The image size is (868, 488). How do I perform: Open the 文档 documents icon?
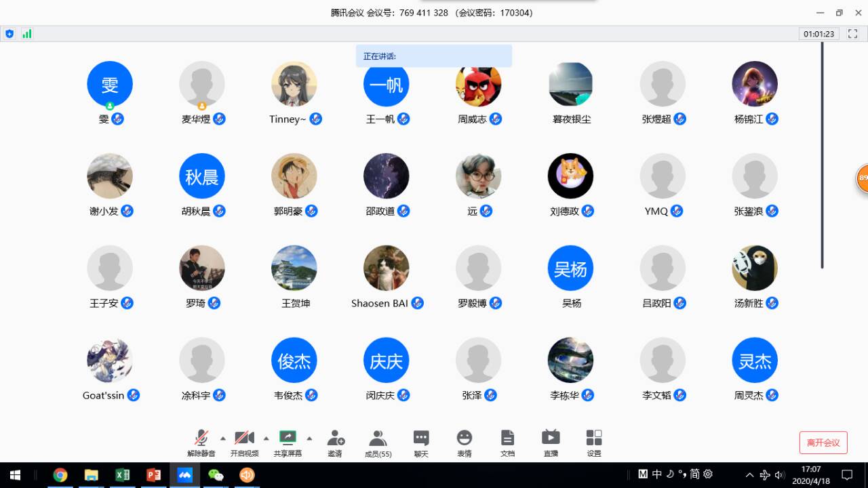pyautogui.click(x=507, y=442)
